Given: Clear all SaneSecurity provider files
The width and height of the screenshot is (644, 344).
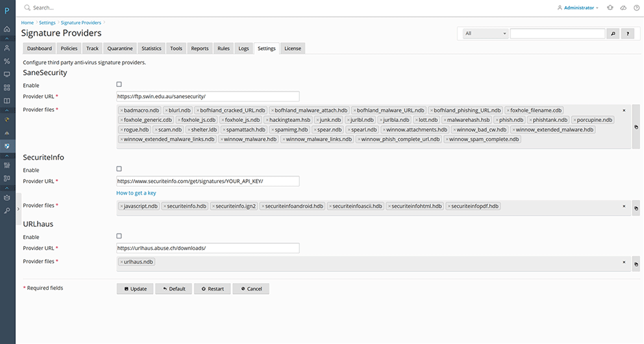Looking at the screenshot, I should [624, 110].
